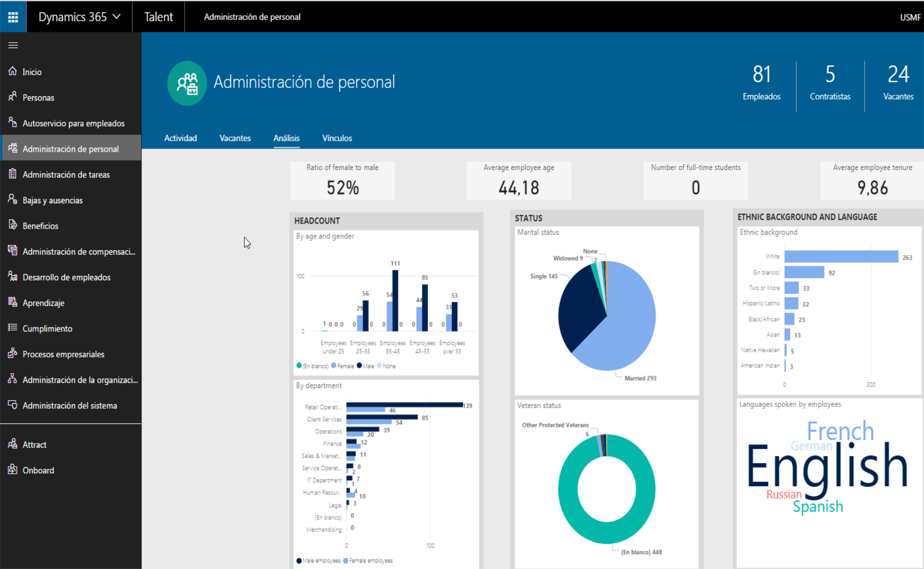The height and width of the screenshot is (569, 924).
Task: Click the Retail Operations male bar 139
Action: [x=404, y=405]
